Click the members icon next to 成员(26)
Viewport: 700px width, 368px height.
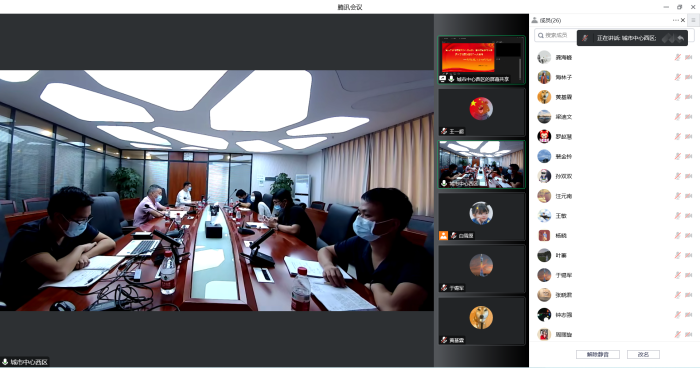coord(534,20)
